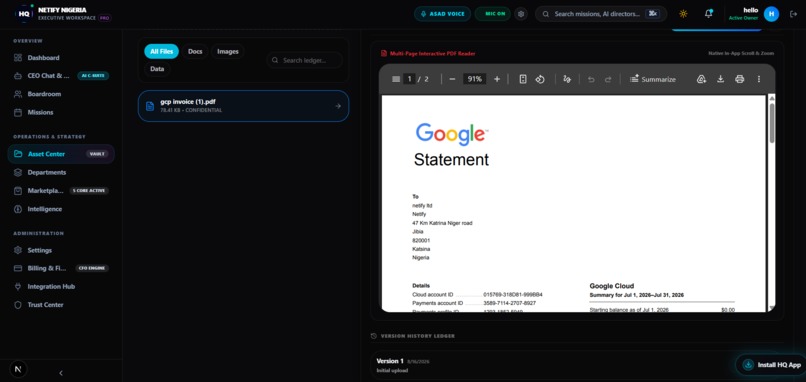Open the Marketplace section
This screenshot has height=382, width=806.
(61, 191)
